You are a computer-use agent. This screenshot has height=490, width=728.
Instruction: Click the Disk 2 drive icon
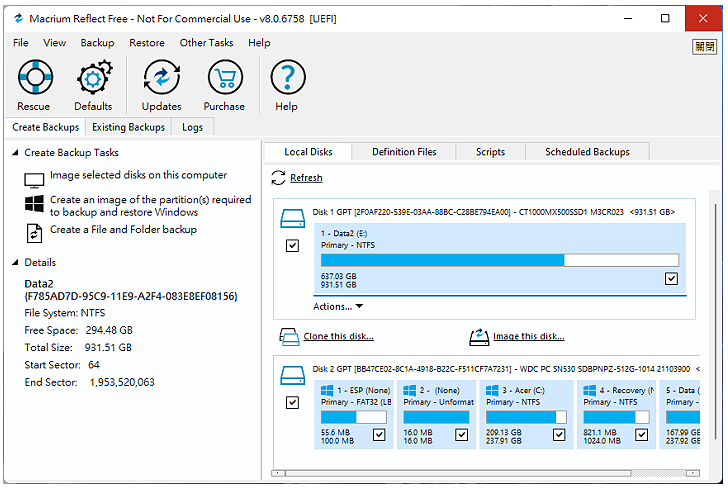(x=292, y=375)
